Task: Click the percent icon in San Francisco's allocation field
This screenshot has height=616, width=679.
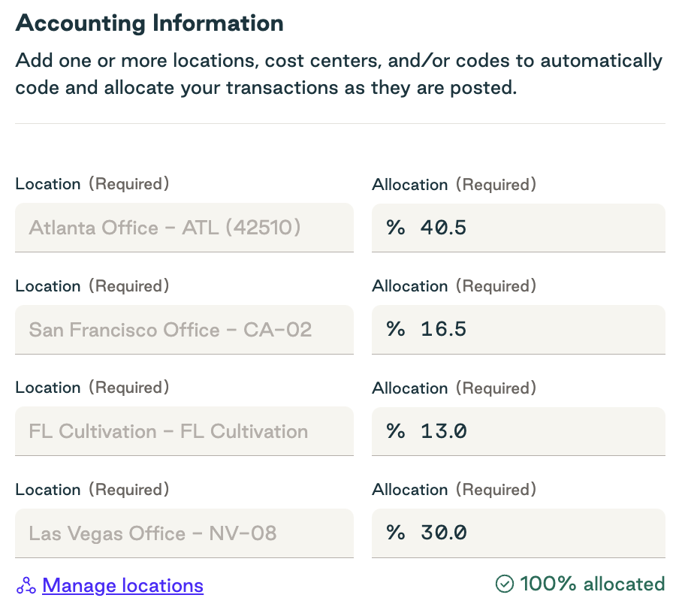Action: [x=396, y=330]
